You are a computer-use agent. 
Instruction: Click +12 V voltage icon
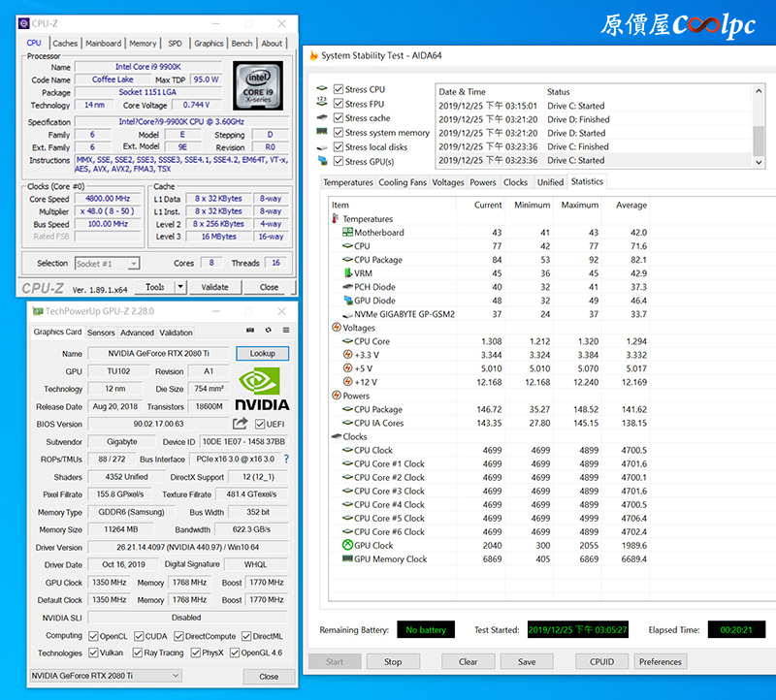(348, 382)
